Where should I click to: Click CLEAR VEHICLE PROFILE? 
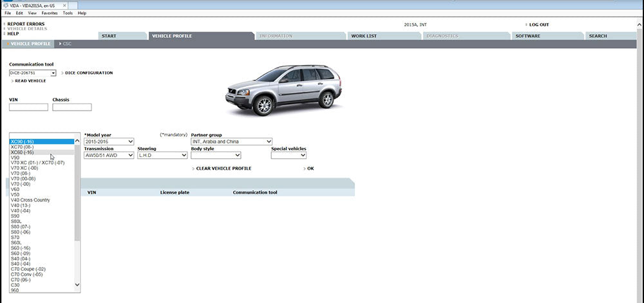pyautogui.click(x=223, y=169)
